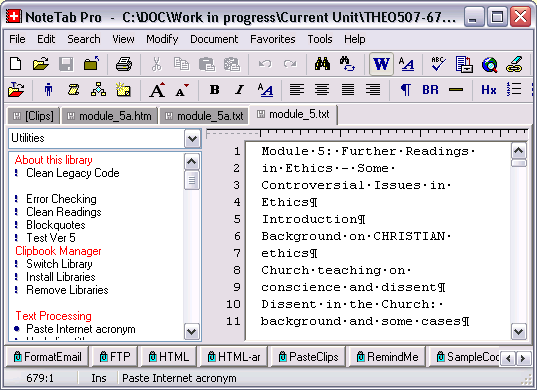The width and height of the screenshot is (537, 390).
Task: Toggle Word Wrap with the W button
Action: (x=381, y=64)
